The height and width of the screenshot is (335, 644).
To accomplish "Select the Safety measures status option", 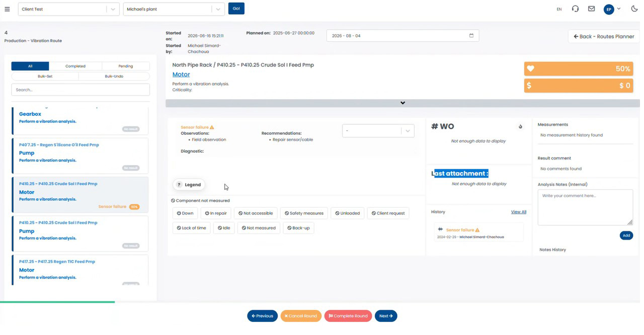I will 304,213.
